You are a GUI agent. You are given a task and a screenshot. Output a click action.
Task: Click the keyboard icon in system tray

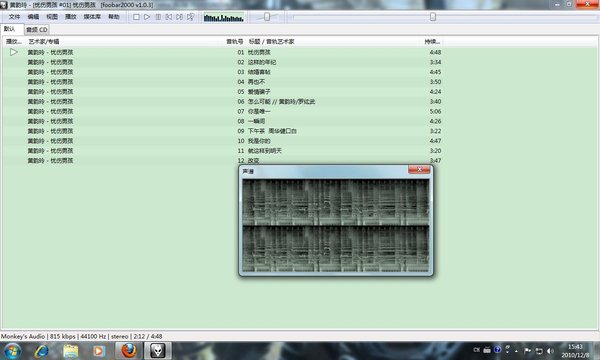[x=487, y=350]
